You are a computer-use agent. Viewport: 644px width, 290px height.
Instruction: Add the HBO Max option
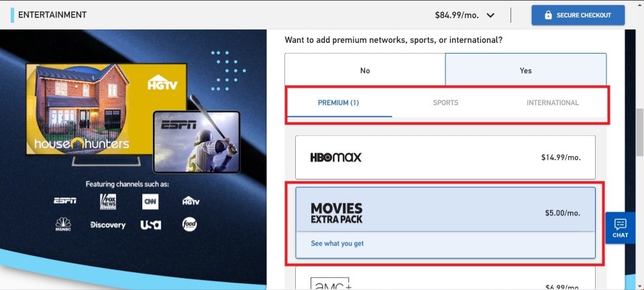pos(445,157)
